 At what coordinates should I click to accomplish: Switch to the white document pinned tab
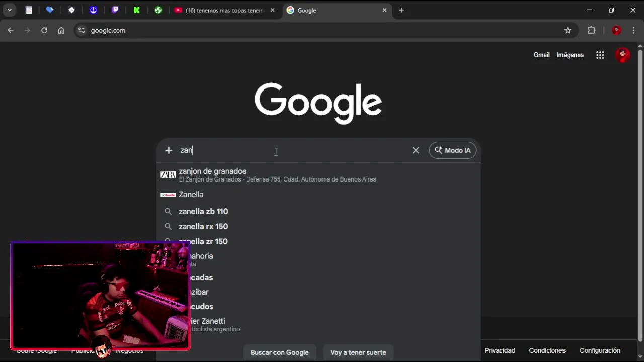tap(29, 10)
